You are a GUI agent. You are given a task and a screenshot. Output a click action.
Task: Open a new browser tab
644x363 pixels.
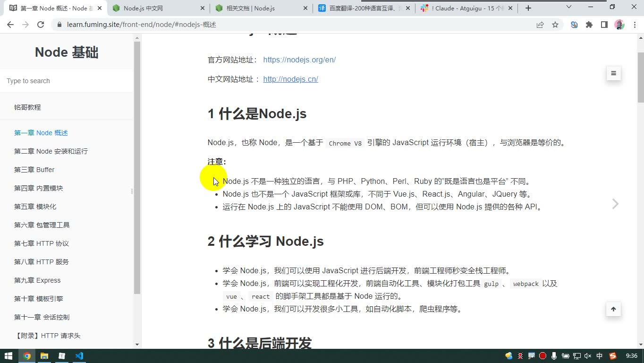528,8
